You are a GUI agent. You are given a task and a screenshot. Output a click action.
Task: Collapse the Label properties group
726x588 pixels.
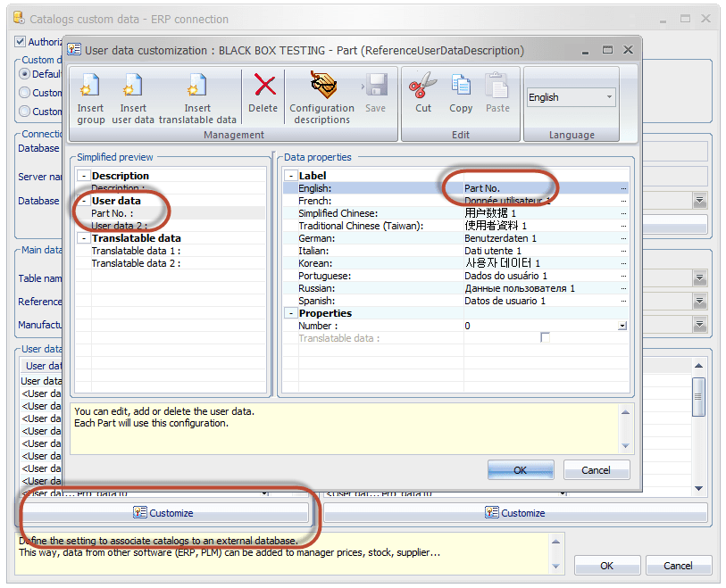point(290,176)
